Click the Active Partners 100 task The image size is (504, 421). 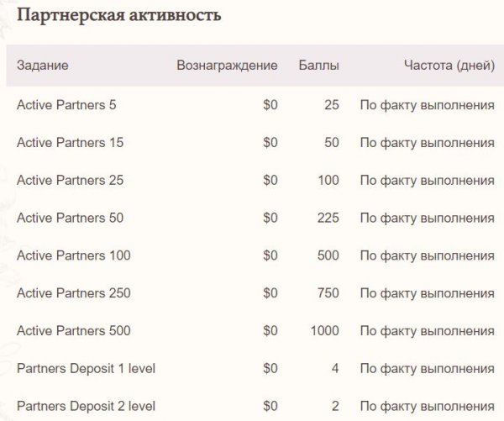[x=73, y=255]
